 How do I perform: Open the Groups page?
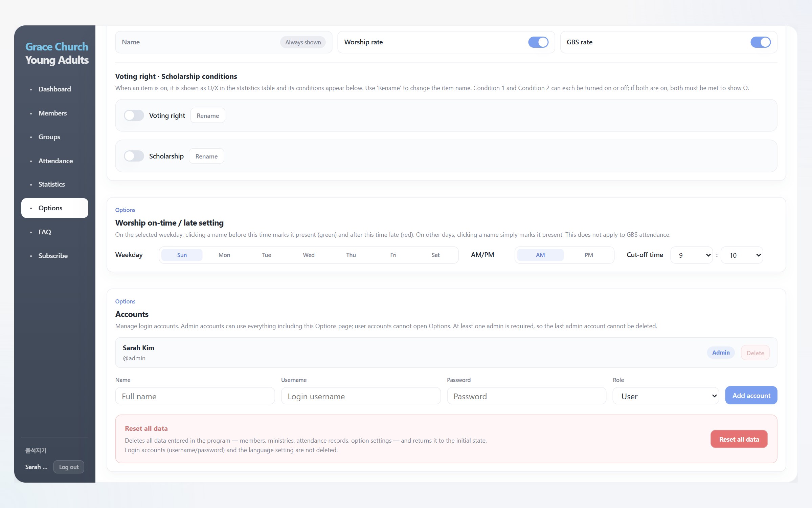pyautogui.click(x=54, y=137)
